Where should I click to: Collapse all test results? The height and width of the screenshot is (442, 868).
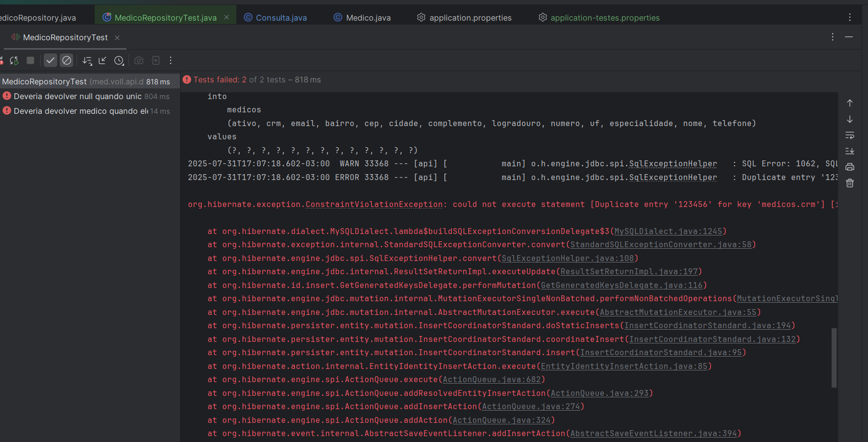102,60
